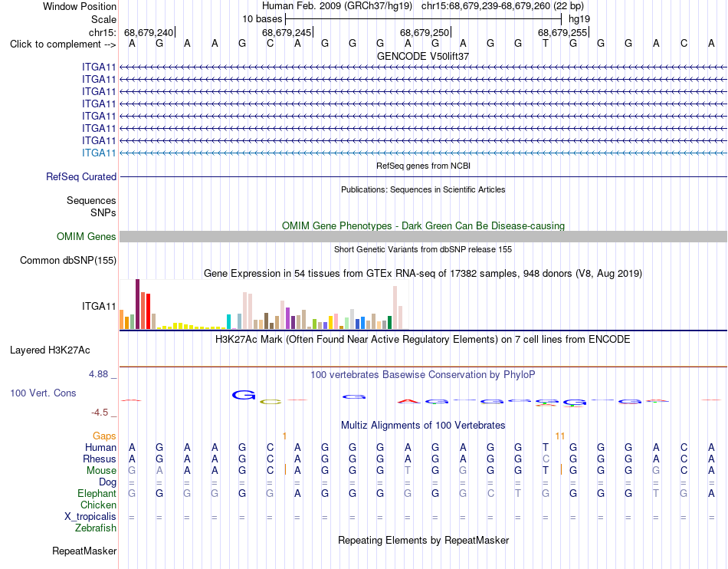This screenshot has height=569, width=728.
Task: Click the T base in the complement row
Action: (x=546, y=44)
